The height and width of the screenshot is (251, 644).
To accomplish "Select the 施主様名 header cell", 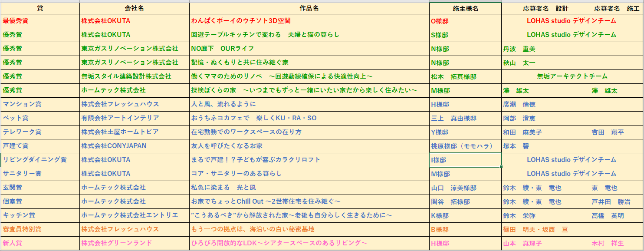I will [465, 8].
